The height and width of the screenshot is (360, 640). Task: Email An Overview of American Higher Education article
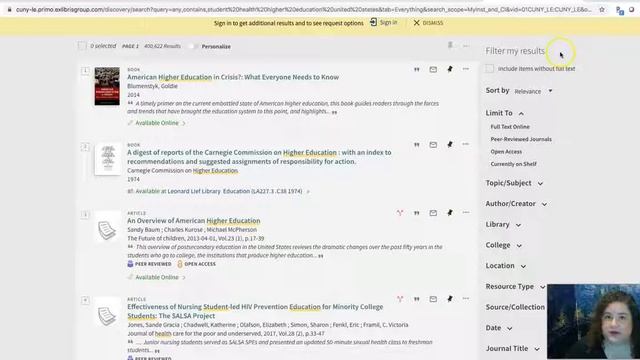433,213
